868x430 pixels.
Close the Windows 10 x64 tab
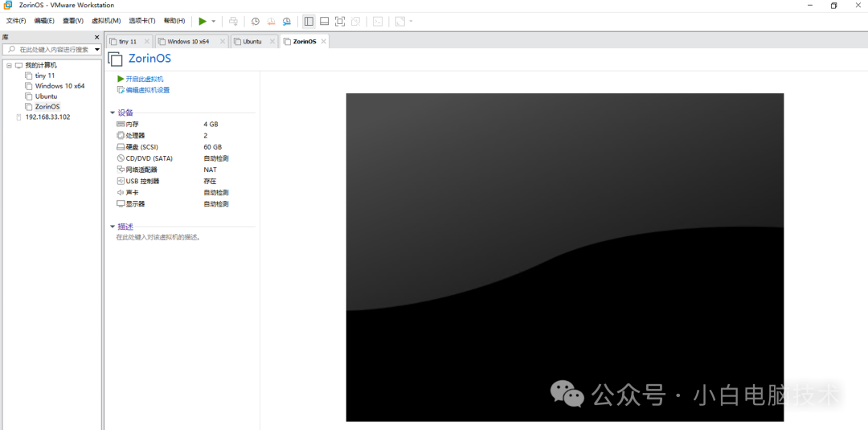[223, 42]
